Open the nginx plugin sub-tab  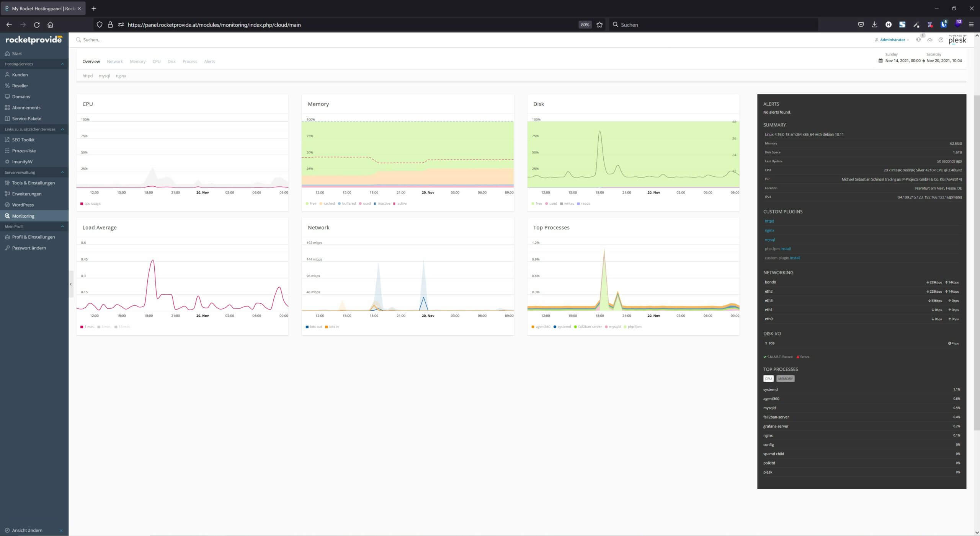click(121, 76)
